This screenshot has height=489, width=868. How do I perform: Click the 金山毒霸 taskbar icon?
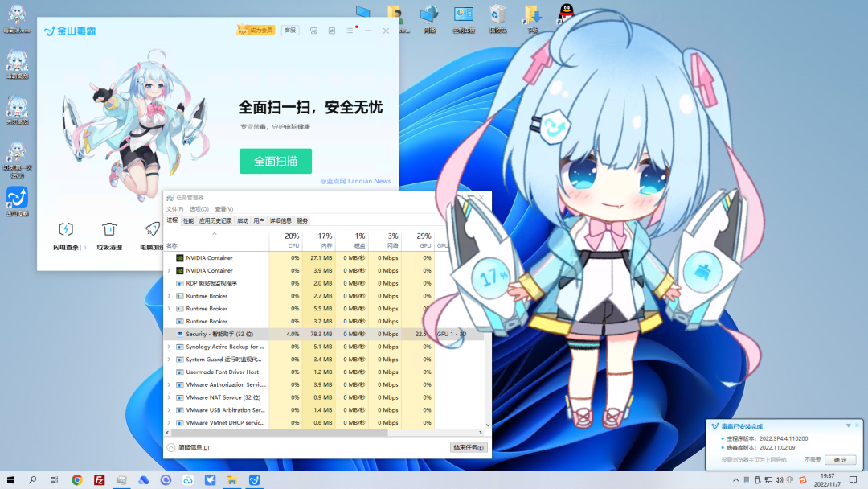point(254,480)
